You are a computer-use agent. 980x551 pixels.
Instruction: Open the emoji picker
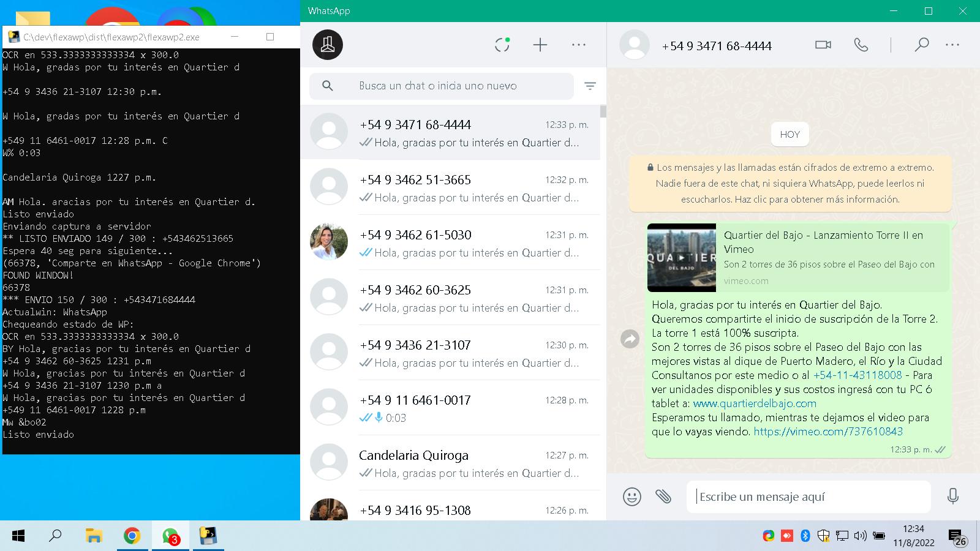(x=632, y=497)
